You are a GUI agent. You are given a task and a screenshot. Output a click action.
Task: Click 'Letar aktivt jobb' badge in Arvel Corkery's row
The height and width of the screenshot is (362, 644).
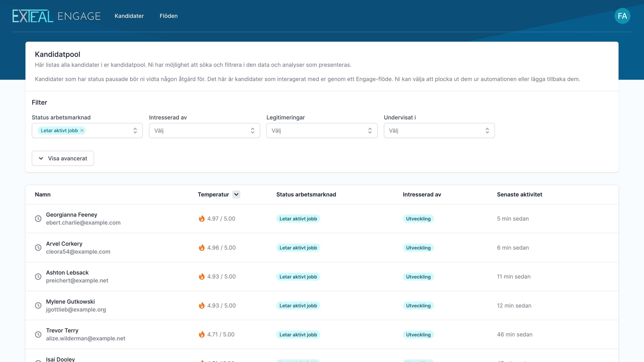tap(298, 248)
